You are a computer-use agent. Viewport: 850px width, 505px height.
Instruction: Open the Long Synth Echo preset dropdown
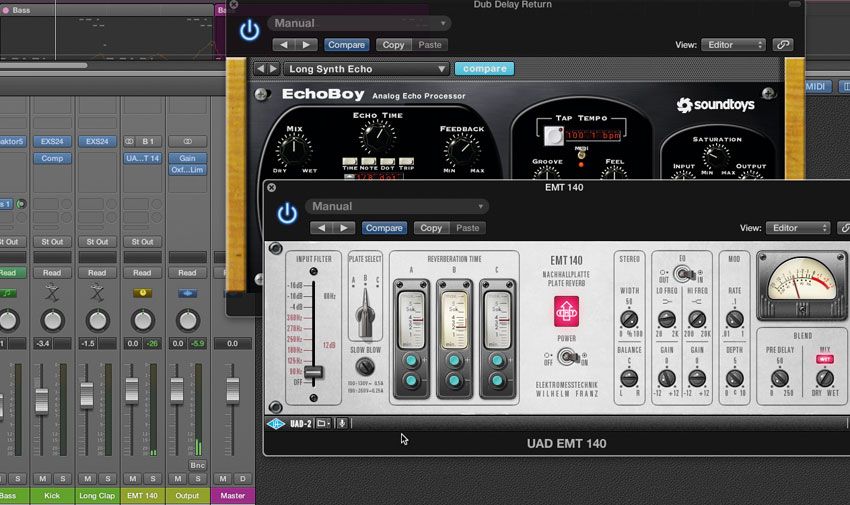[x=366, y=69]
